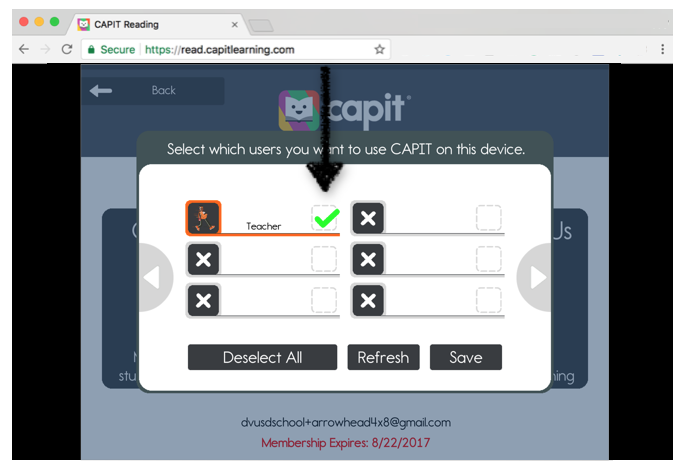Click the Refresh button

(x=383, y=357)
